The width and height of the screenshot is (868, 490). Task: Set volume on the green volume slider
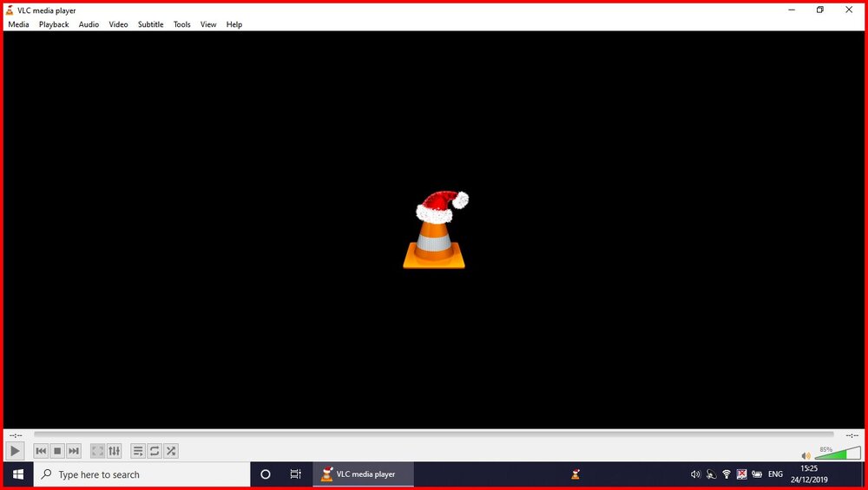(838, 453)
